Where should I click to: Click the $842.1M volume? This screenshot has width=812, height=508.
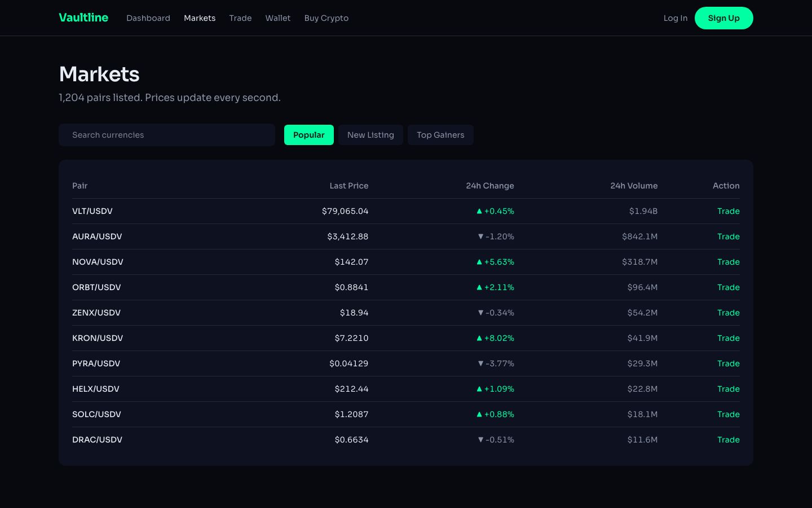point(640,237)
